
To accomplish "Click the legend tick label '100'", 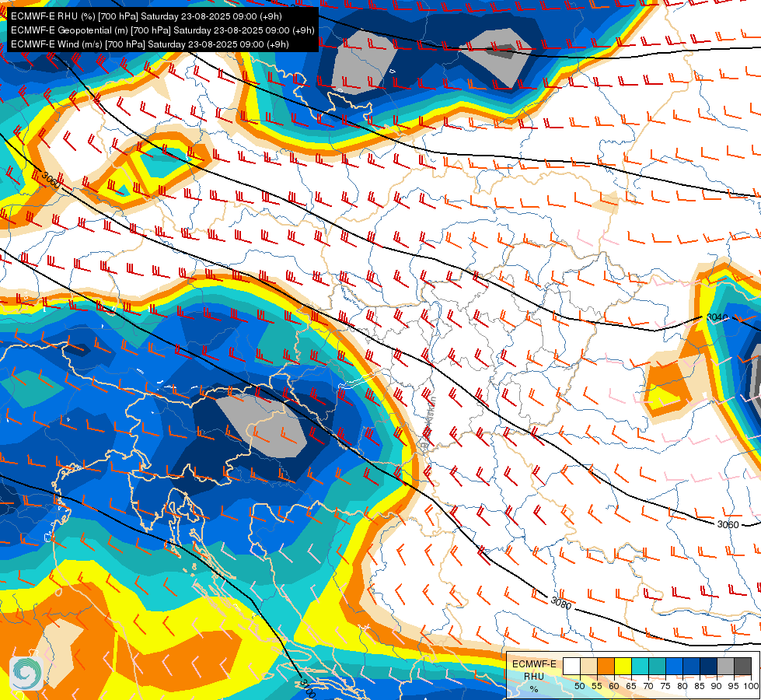I will 751,686.
